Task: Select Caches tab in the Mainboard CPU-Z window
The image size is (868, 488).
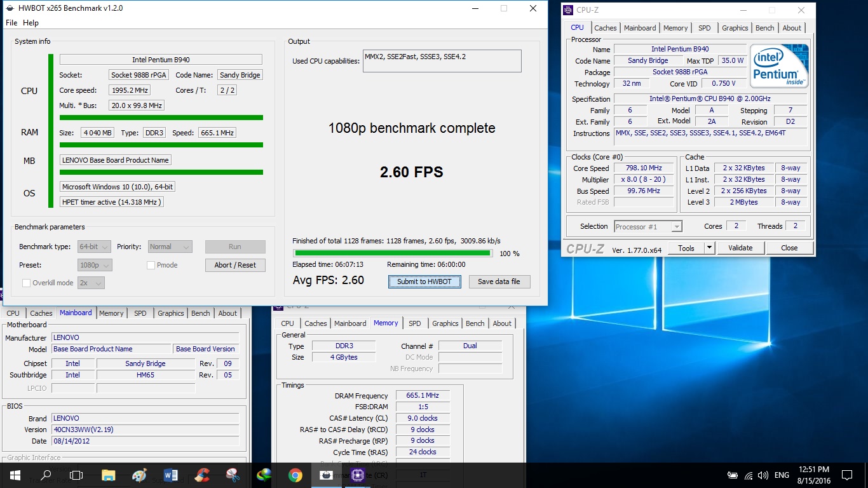Action: pos(41,313)
